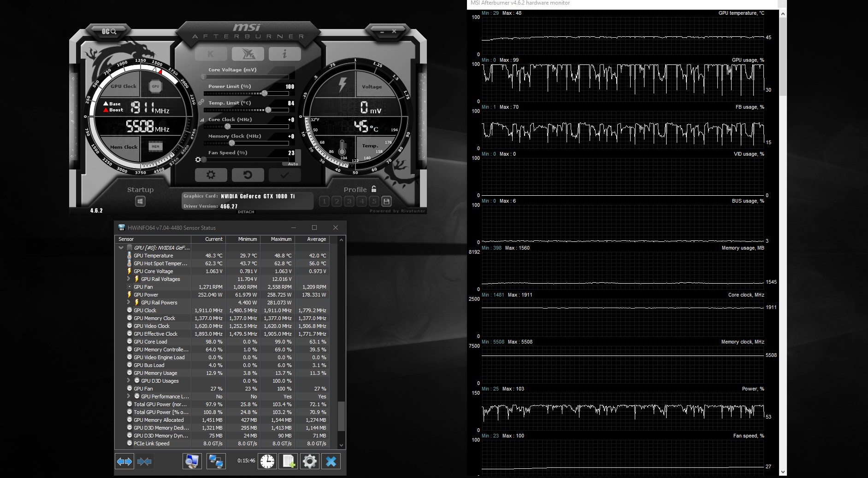
Task: Minimize the MSI Afterburner skin window
Action: tap(382, 31)
